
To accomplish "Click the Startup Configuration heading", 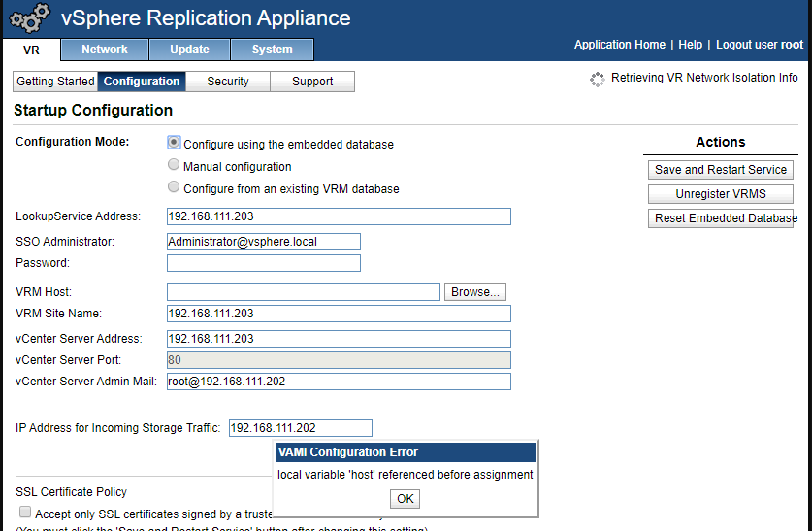I will pyautogui.click(x=93, y=110).
